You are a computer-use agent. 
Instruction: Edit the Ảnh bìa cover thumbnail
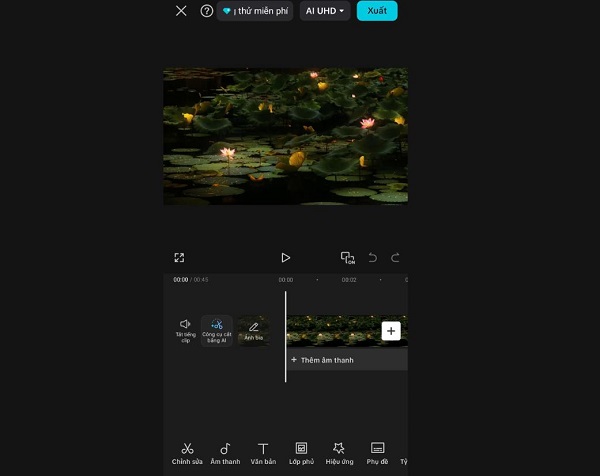pos(253,330)
